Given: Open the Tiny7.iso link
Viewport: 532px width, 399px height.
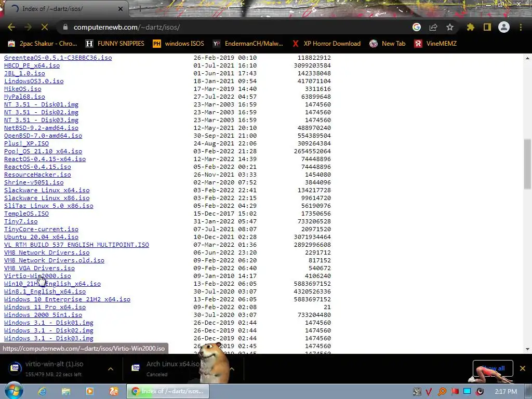Looking at the screenshot, I should (x=21, y=221).
